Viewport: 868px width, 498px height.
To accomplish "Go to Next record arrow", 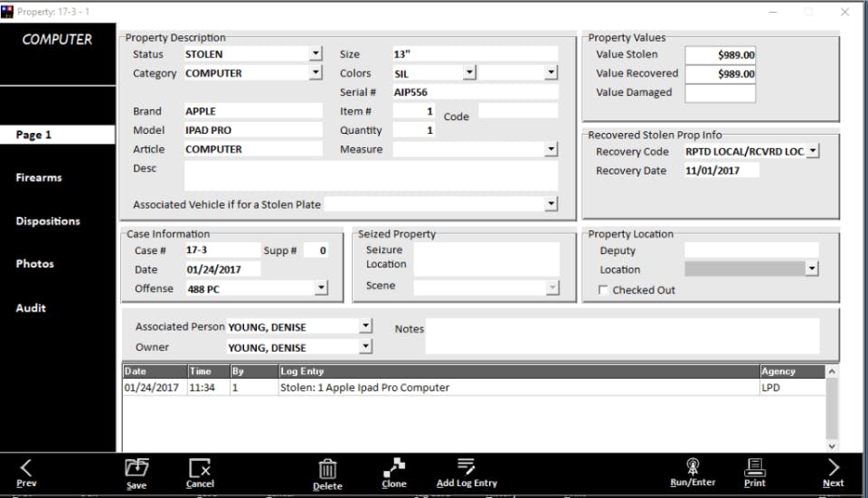I will (833, 474).
